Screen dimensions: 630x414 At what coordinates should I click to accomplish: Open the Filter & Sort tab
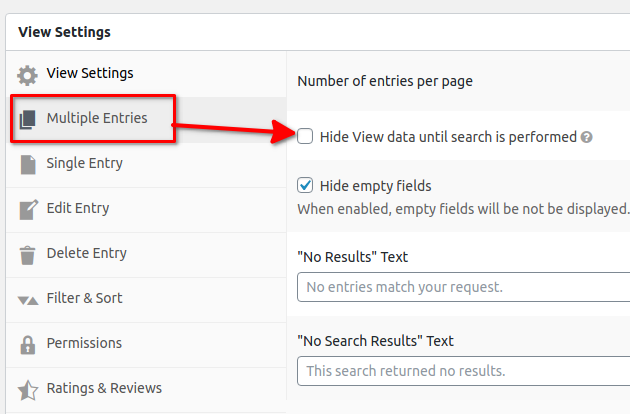(84, 298)
